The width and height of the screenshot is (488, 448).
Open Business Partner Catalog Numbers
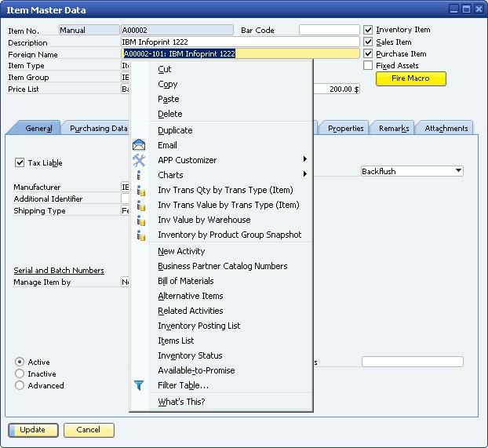[223, 266]
